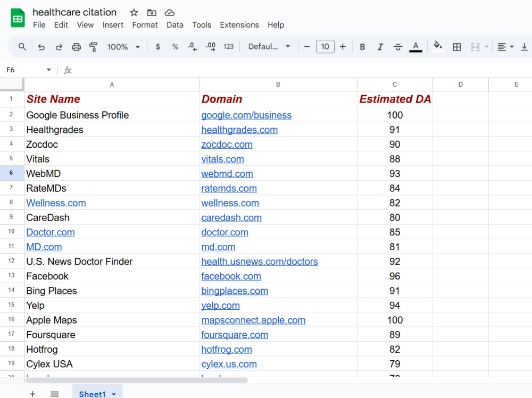
Task: Decrease font size with minus button
Action: [307, 47]
